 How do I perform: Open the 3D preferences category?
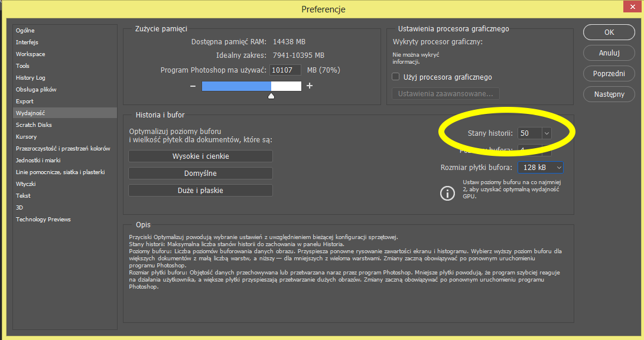19,208
